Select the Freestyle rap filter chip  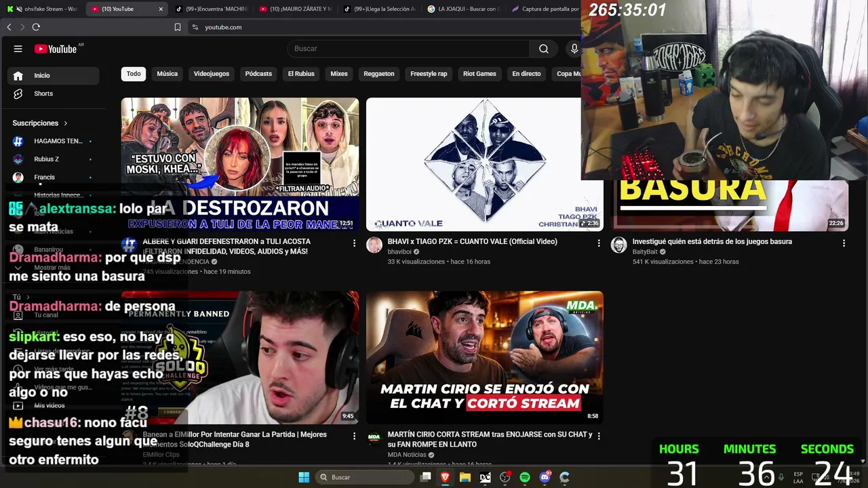429,74
